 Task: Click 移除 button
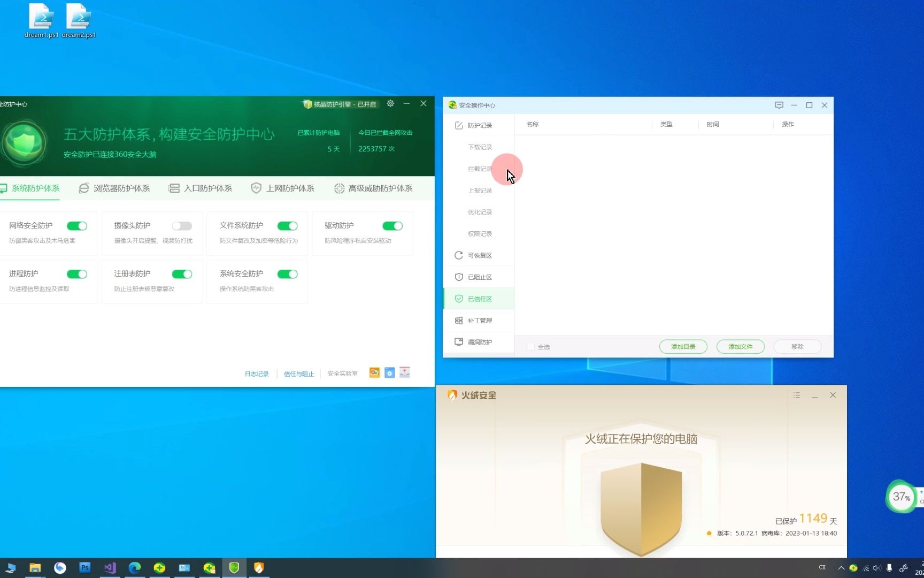[797, 347]
